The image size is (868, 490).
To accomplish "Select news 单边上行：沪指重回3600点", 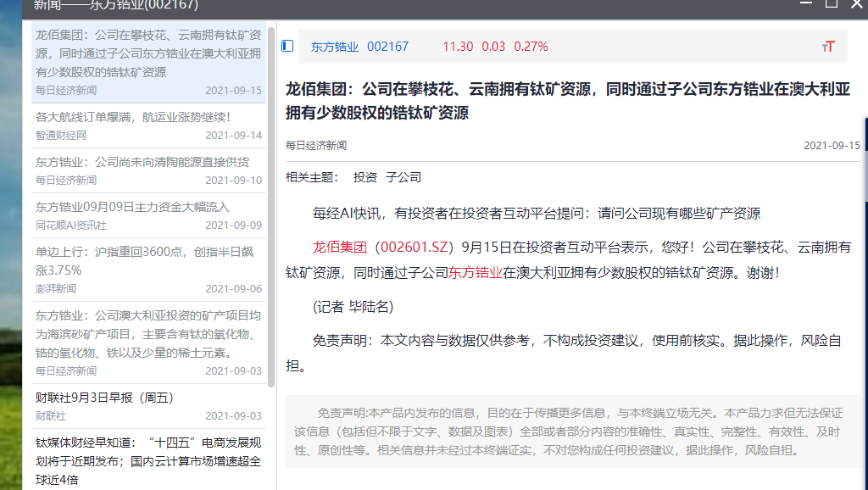I will (148, 269).
